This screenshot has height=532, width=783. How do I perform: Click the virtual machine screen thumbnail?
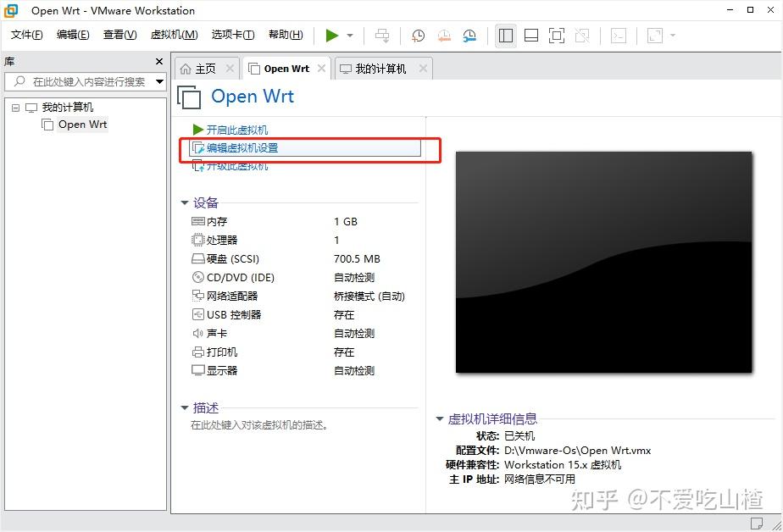(603, 262)
